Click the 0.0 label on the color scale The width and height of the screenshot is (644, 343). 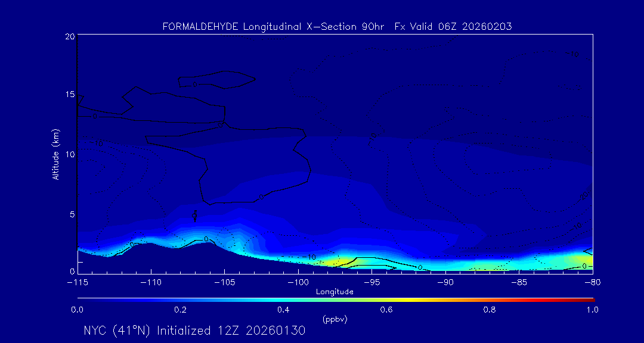tap(77, 310)
